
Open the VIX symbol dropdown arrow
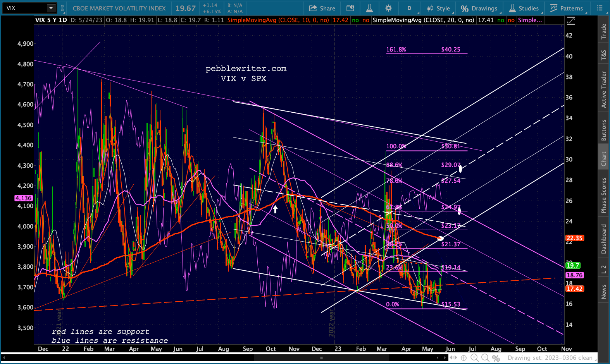click(x=51, y=8)
